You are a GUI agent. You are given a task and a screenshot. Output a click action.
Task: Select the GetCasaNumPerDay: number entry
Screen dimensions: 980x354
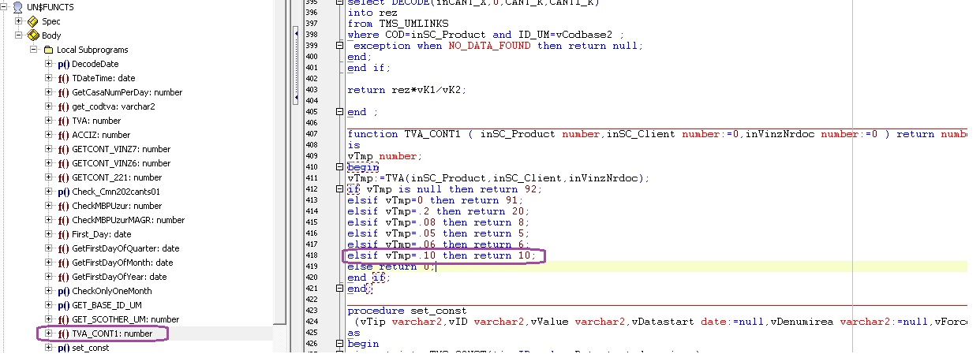127,92
